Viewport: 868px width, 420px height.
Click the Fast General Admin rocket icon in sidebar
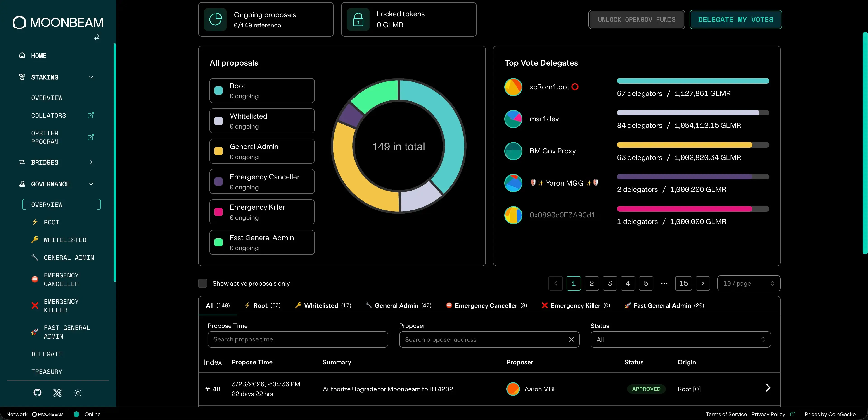point(35,332)
